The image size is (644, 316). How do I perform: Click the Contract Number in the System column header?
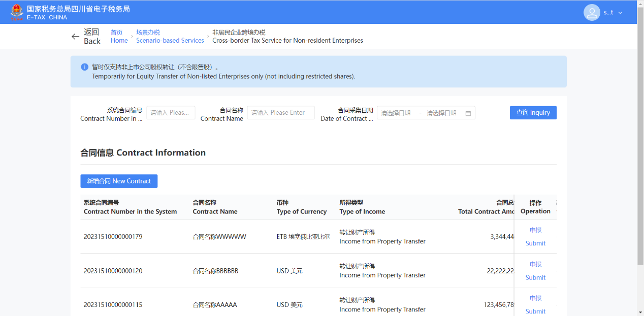(x=130, y=207)
